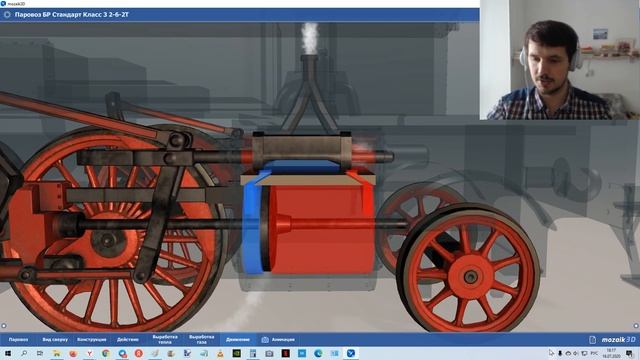Open the NVIDIA taskbar icon
640x360 pixels.
(x=236, y=353)
